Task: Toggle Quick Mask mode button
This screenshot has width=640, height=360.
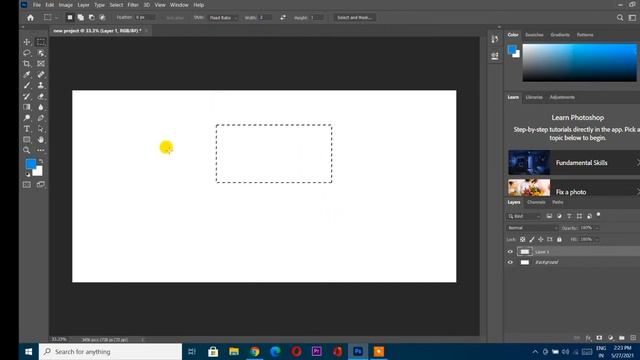Action: (27, 185)
